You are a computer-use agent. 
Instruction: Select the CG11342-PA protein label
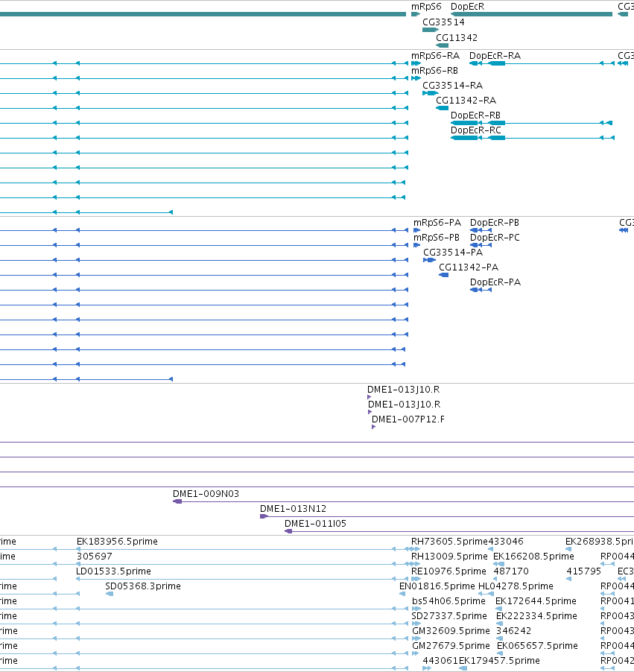coord(469,267)
